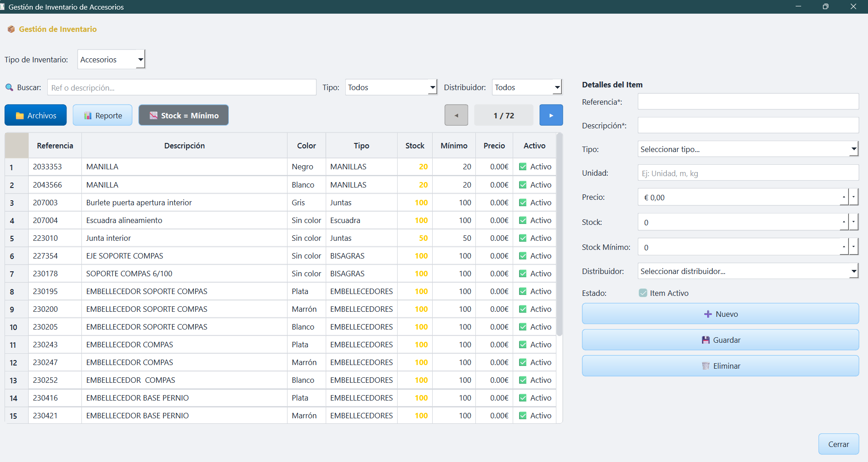Open the Reporte chart icon button
The height and width of the screenshot is (462, 868).
(103, 116)
